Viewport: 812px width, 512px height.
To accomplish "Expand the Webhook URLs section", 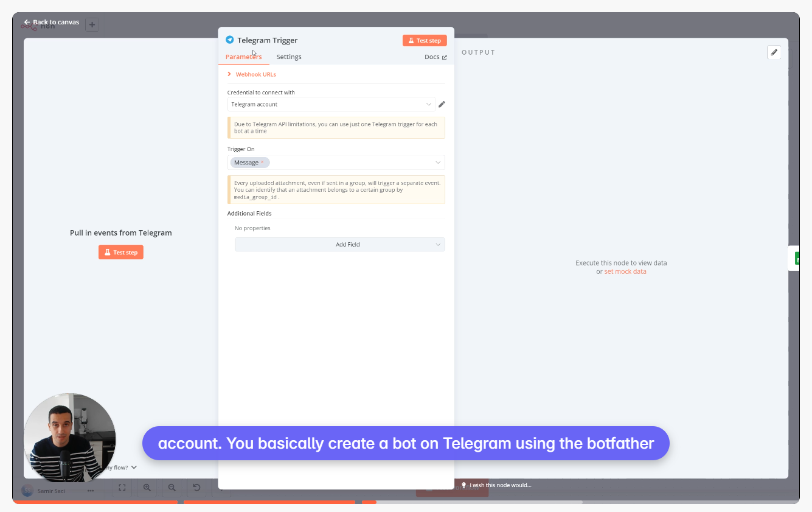I will point(252,74).
